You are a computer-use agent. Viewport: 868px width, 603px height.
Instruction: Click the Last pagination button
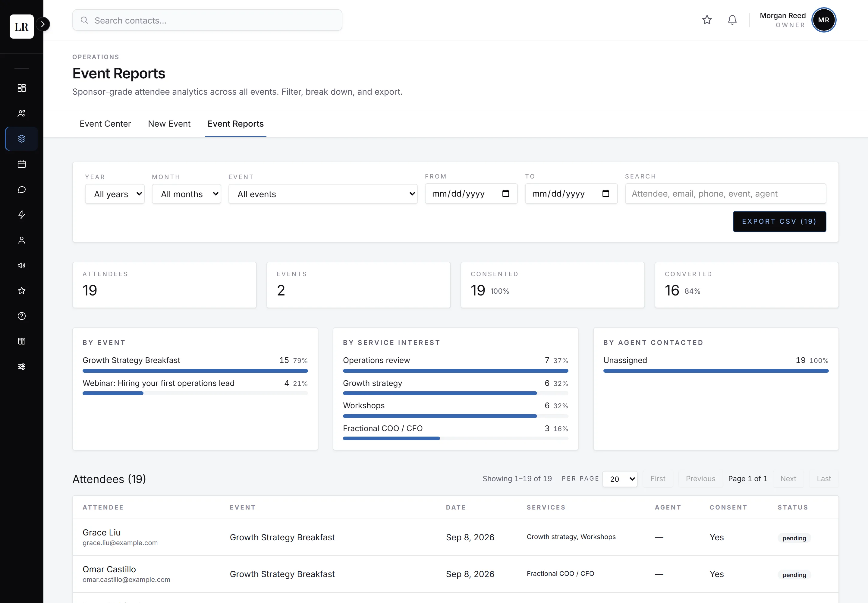pos(823,479)
